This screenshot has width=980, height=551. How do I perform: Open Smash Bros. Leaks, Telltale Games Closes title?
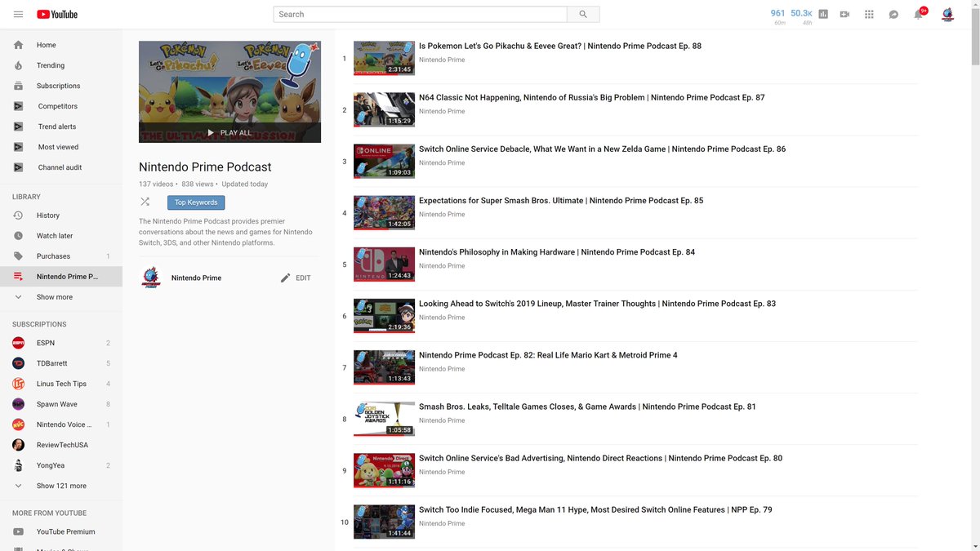click(x=587, y=406)
